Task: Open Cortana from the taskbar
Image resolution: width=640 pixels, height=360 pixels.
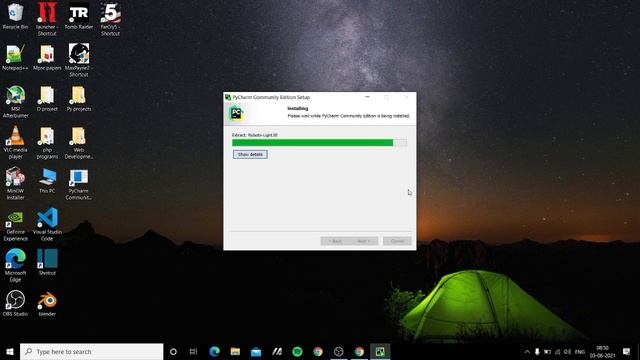Action: 173,351
